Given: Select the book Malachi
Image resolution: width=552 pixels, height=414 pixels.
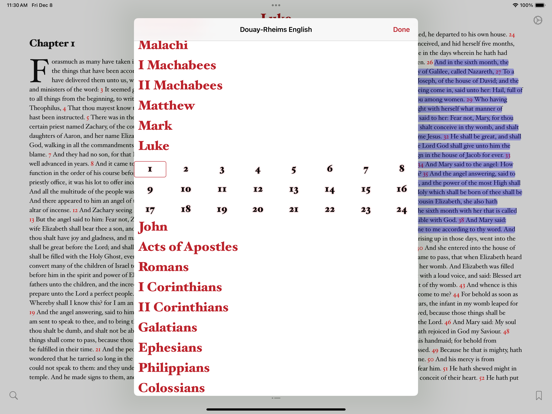Looking at the screenshot, I should pos(163,45).
